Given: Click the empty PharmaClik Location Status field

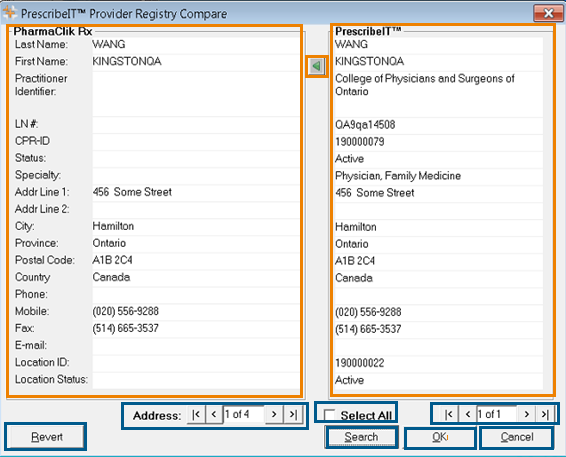Looking at the screenshot, I should coord(196,380).
